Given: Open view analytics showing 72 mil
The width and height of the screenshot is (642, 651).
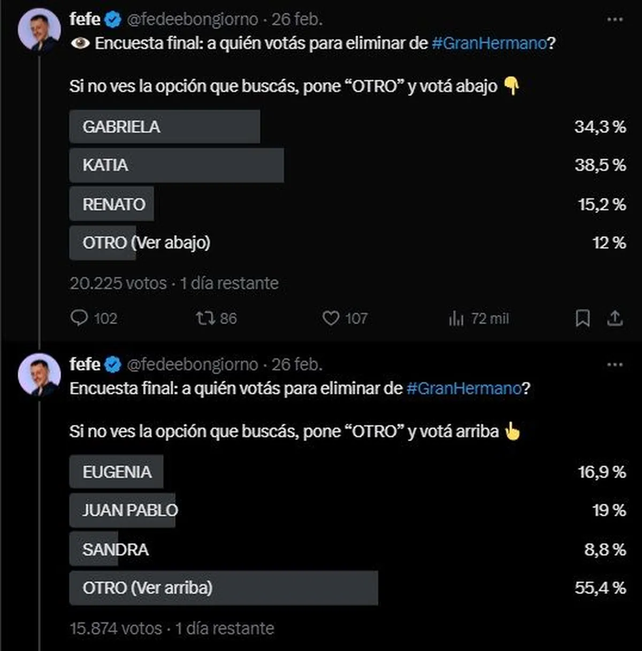Looking at the screenshot, I should click(x=457, y=318).
